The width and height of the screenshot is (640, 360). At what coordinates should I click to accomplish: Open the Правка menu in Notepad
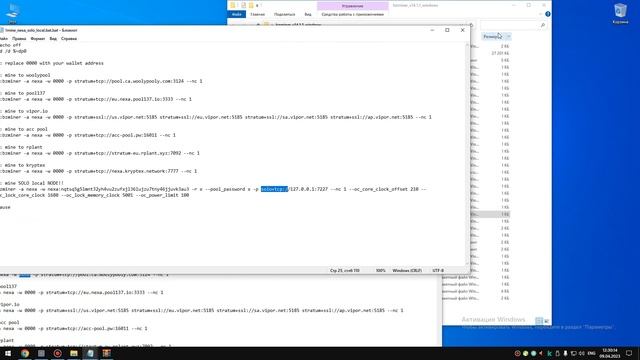tap(19, 39)
